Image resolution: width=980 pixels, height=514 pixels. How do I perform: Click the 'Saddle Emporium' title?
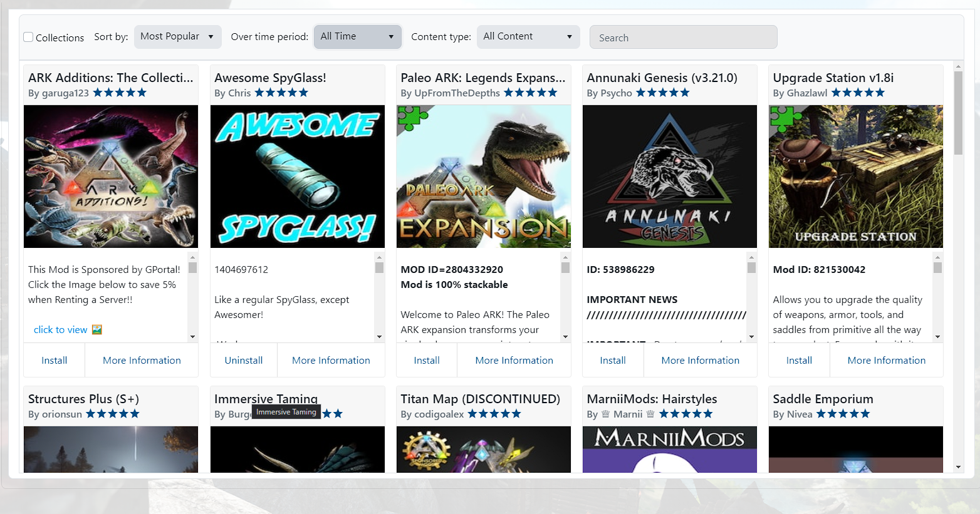click(823, 399)
